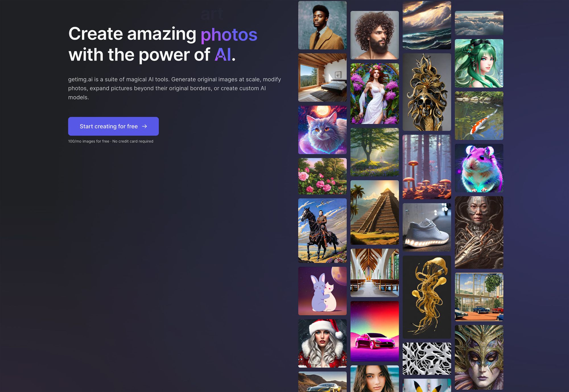Click the gradient 'AI' word in headline
This screenshot has width=569, height=392.
pyautogui.click(x=223, y=54)
